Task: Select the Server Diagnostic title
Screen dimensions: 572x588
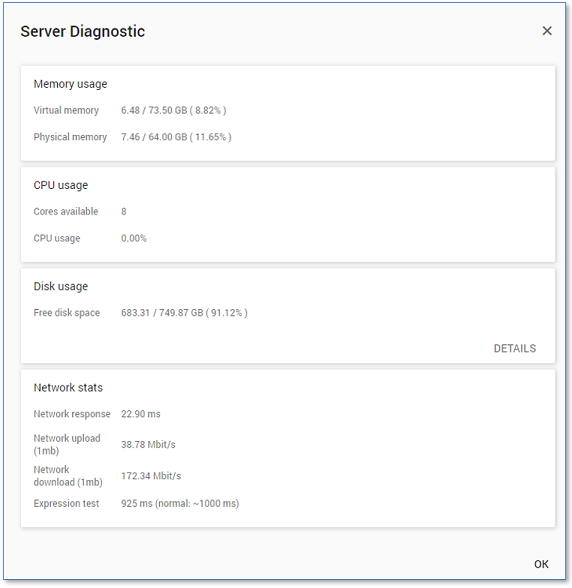Action: tap(83, 32)
